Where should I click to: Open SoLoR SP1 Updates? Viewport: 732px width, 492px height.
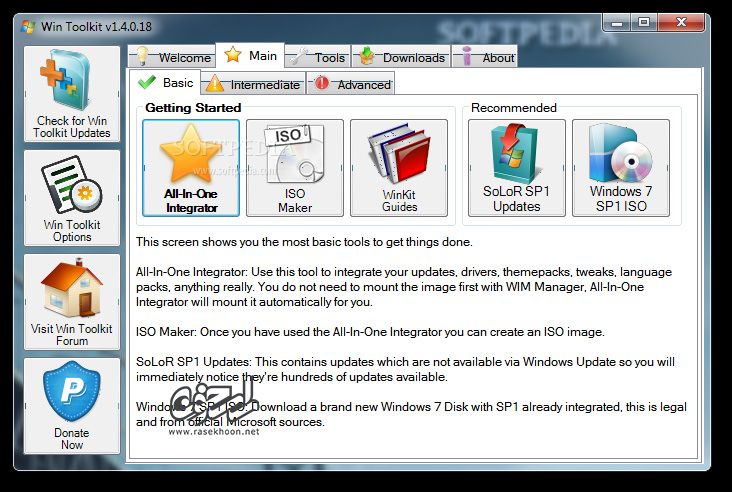[517, 168]
